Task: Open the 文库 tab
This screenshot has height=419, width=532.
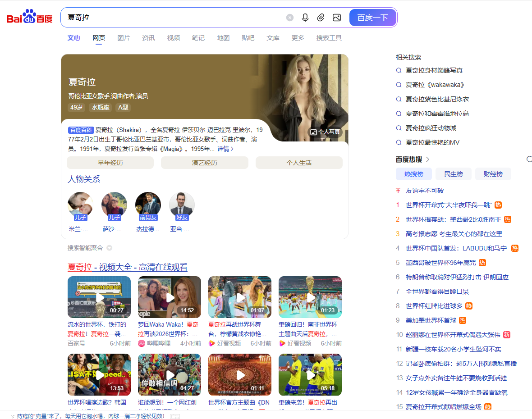Action: (x=273, y=38)
